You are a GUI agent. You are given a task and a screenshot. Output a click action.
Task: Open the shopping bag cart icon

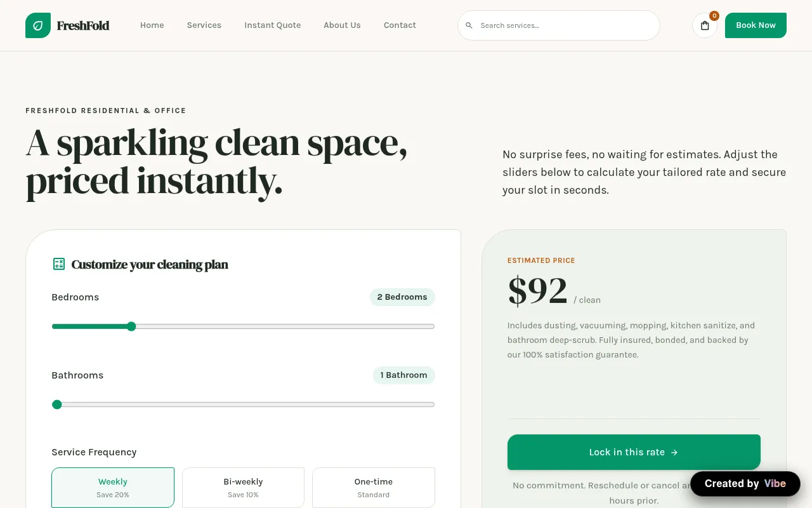(705, 25)
